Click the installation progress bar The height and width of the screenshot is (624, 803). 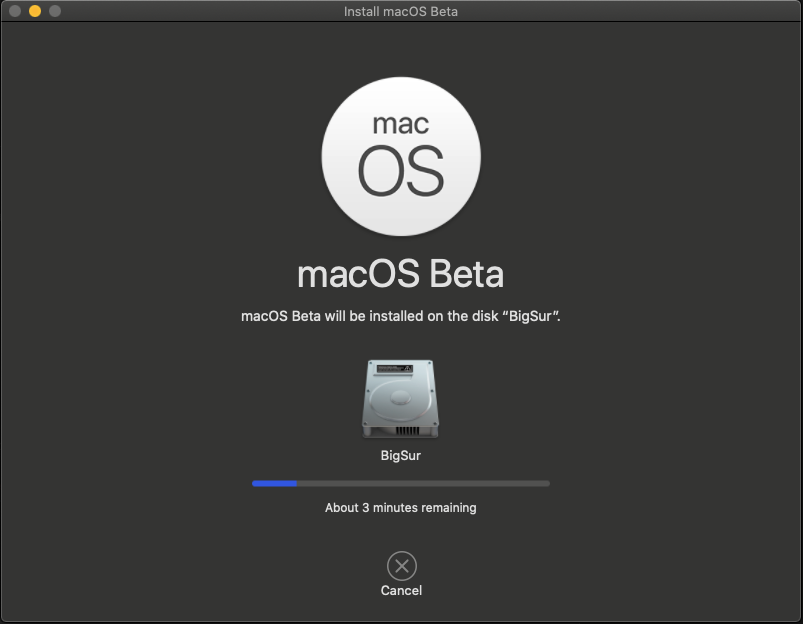click(x=401, y=484)
